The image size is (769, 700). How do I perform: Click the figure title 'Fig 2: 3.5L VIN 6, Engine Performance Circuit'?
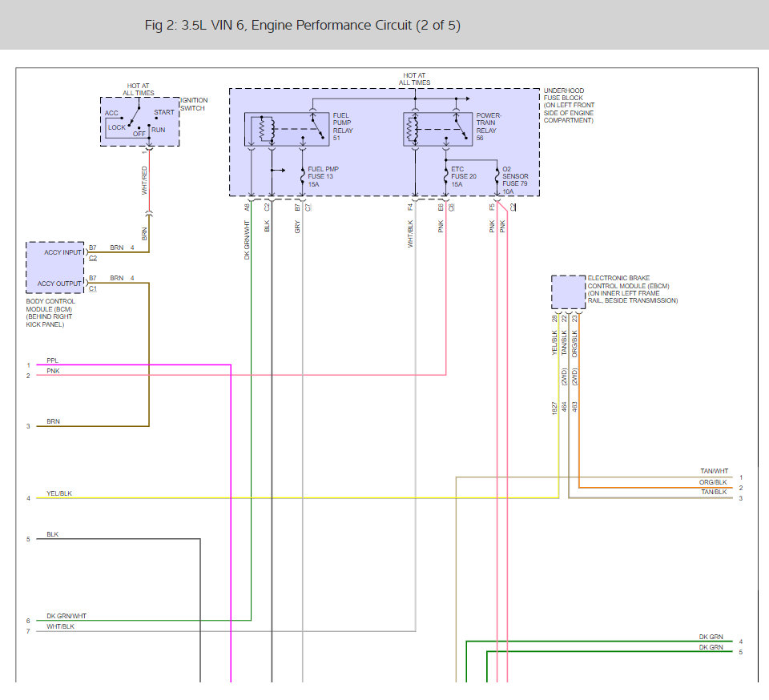302,26
